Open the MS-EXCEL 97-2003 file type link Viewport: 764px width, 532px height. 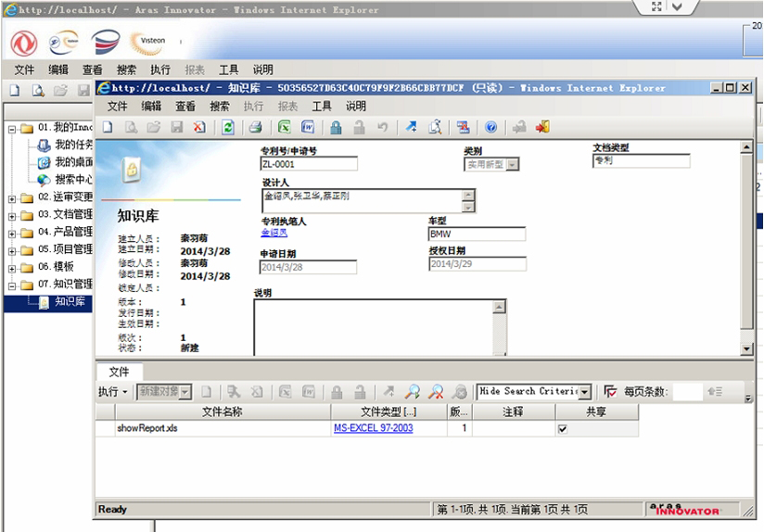click(374, 428)
